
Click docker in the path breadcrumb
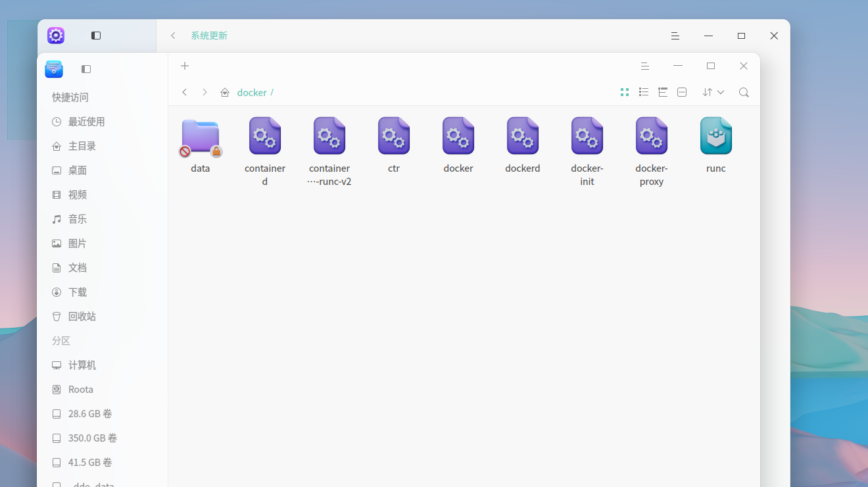coord(252,92)
